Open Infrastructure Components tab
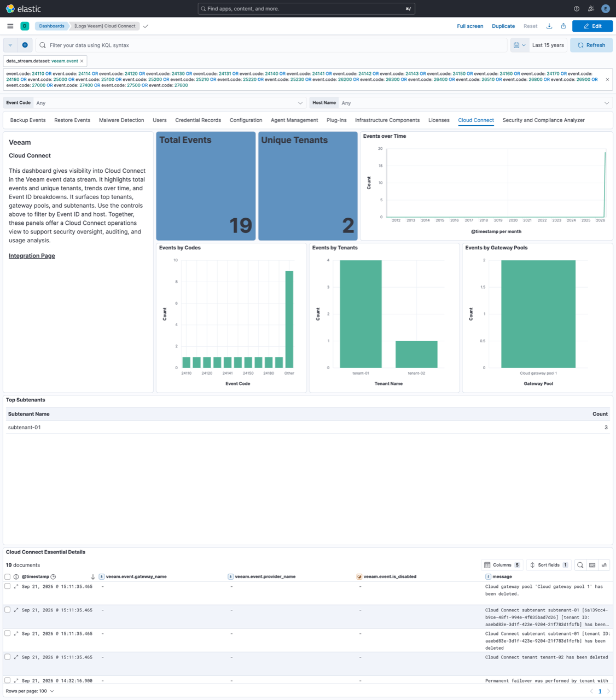 tap(387, 120)
